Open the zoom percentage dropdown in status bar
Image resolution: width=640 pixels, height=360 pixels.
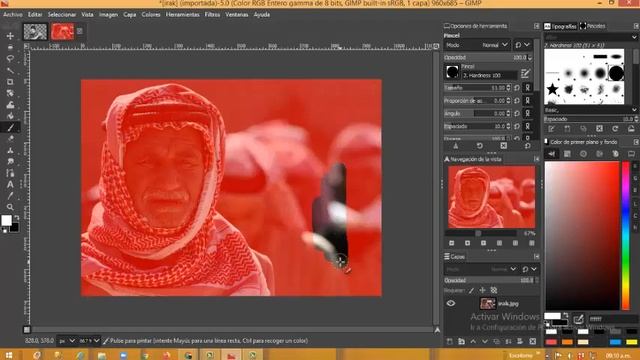pyautogui.click(x=89, y=340)
